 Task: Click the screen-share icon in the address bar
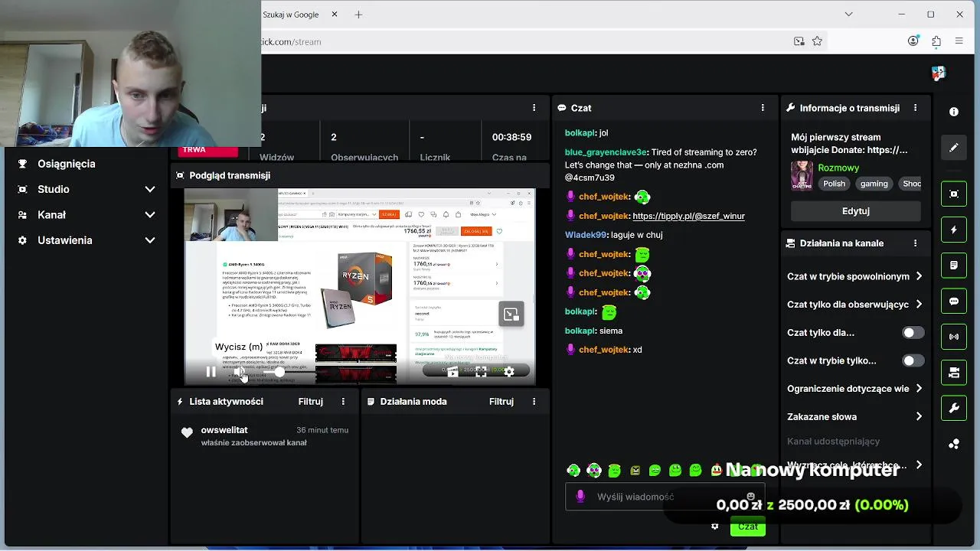point(799,41)
